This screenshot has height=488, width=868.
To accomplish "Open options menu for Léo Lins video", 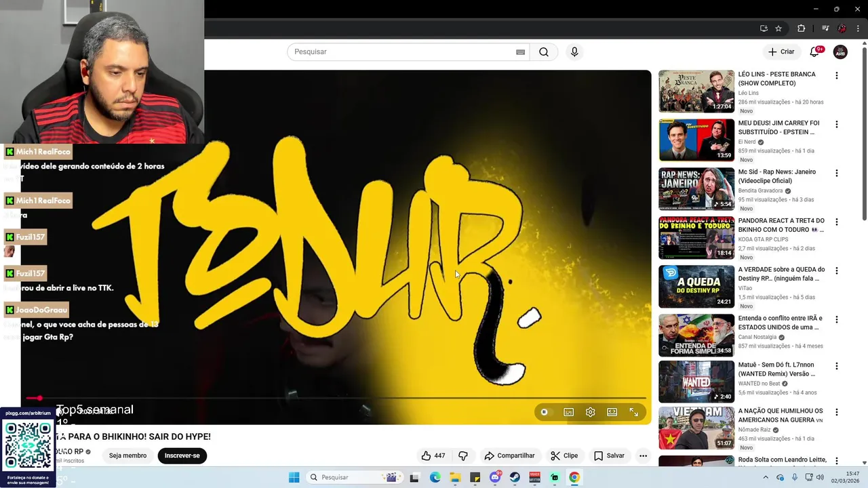I will tap(837, 76).
